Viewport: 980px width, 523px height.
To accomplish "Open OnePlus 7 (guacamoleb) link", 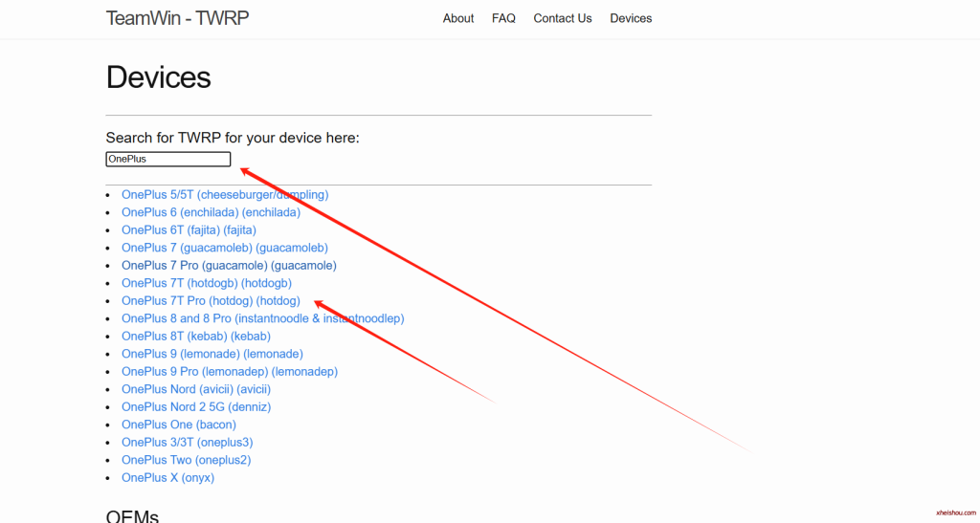I will [224, 248].
